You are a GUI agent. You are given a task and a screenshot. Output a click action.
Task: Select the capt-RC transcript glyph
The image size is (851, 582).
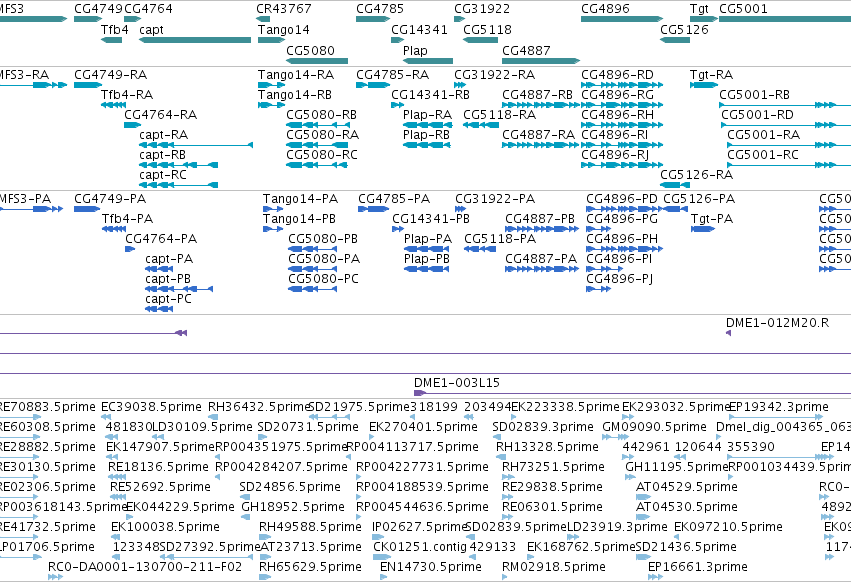[179, 185]
